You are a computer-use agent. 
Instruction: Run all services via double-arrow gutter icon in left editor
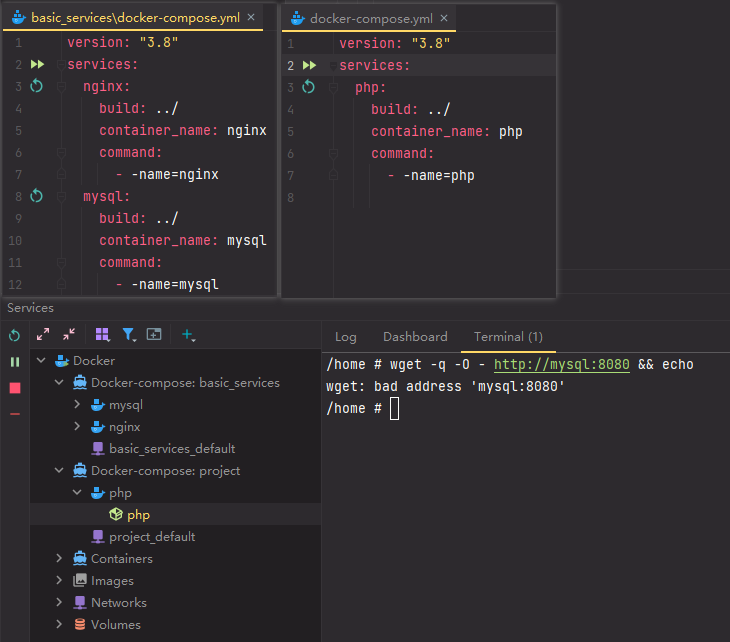[37, 65]
